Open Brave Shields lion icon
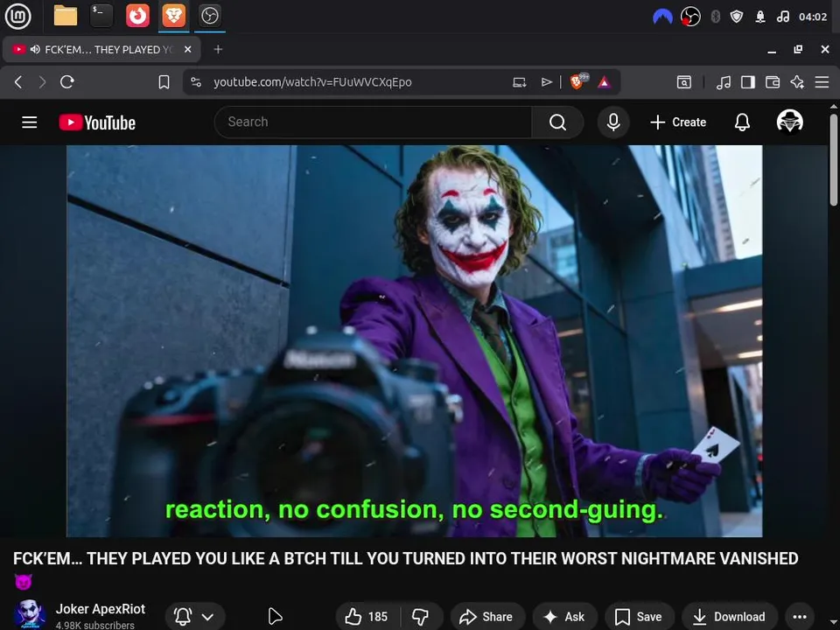840x630 pixels. click(x=578, y=81)
